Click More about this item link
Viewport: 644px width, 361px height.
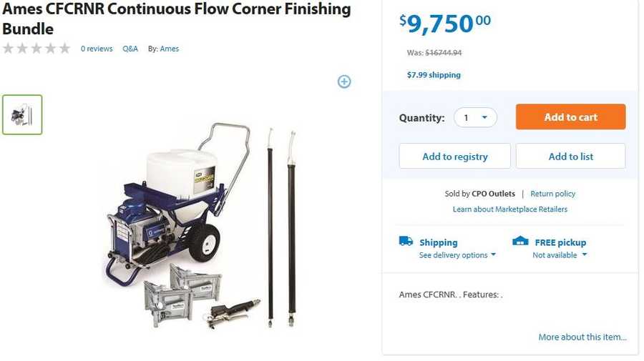tap(582, 337)
